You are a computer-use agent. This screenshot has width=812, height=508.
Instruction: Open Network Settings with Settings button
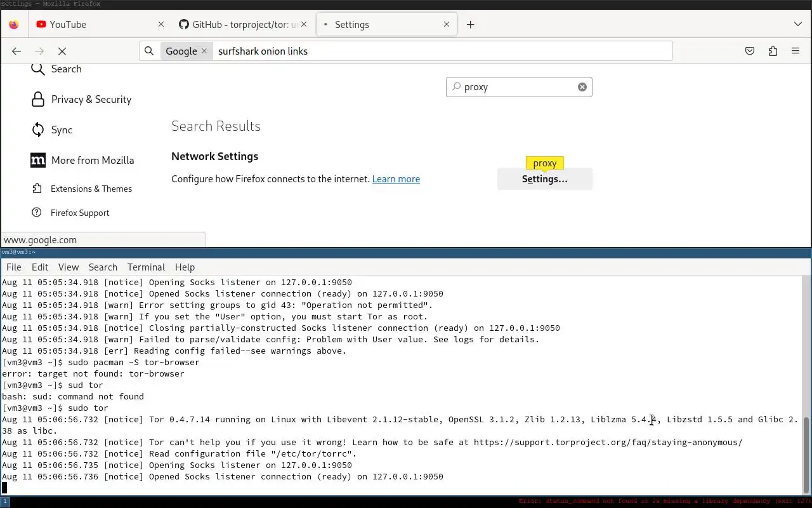(x=545, y=179)
